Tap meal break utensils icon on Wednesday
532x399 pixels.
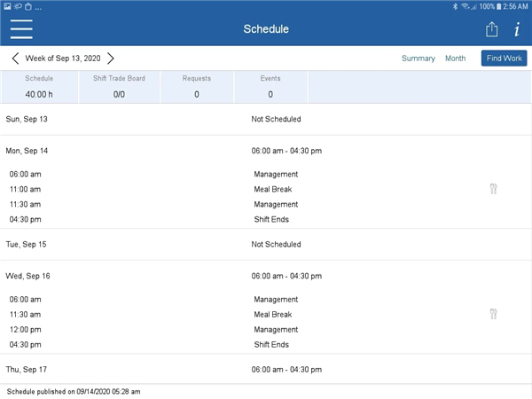pyautogui.click(x=493, y=314)
